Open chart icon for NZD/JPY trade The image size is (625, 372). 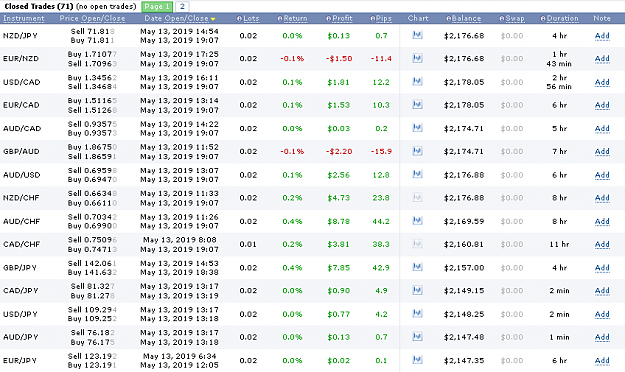(417, 35)
